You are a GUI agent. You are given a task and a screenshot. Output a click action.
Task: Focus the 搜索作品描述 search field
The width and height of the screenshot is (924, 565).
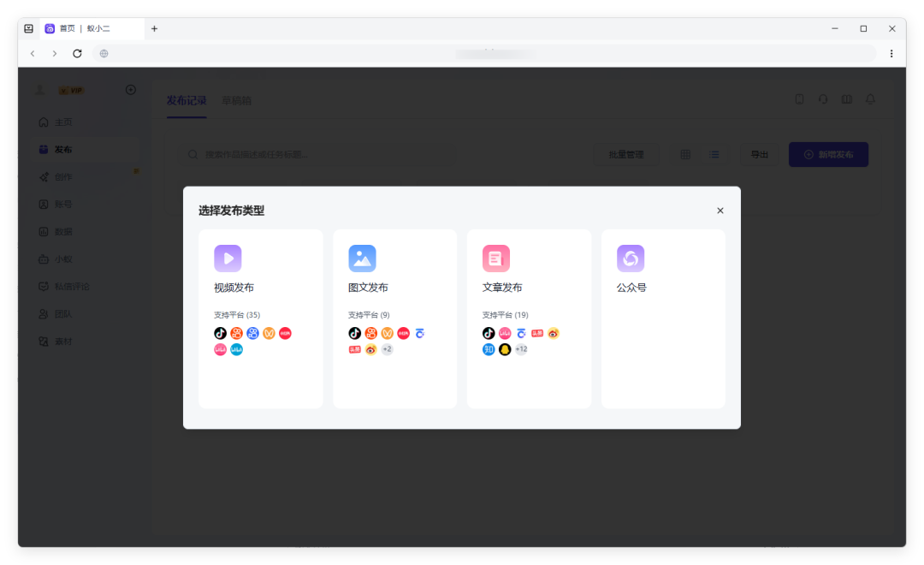[317, 155]
